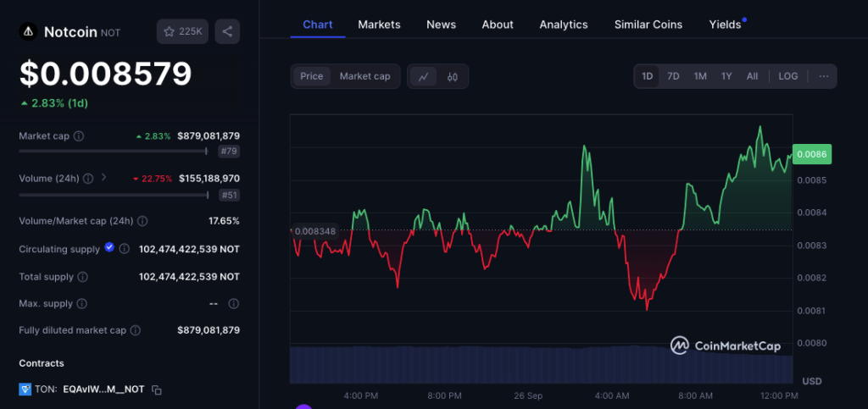Click the TON contract logo icon

(x=25, y=390)
